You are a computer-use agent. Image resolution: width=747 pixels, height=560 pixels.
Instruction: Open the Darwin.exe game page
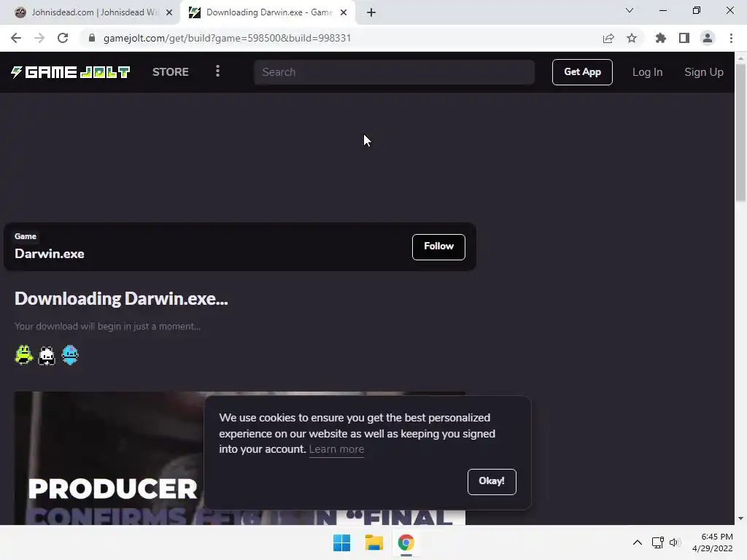[x=50, y=253]
